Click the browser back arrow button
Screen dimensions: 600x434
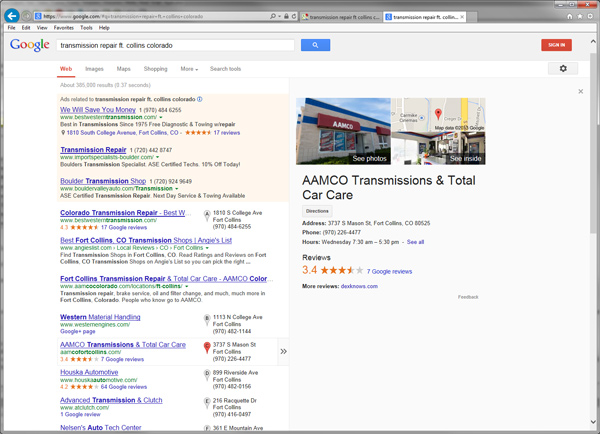pos(12,16)
